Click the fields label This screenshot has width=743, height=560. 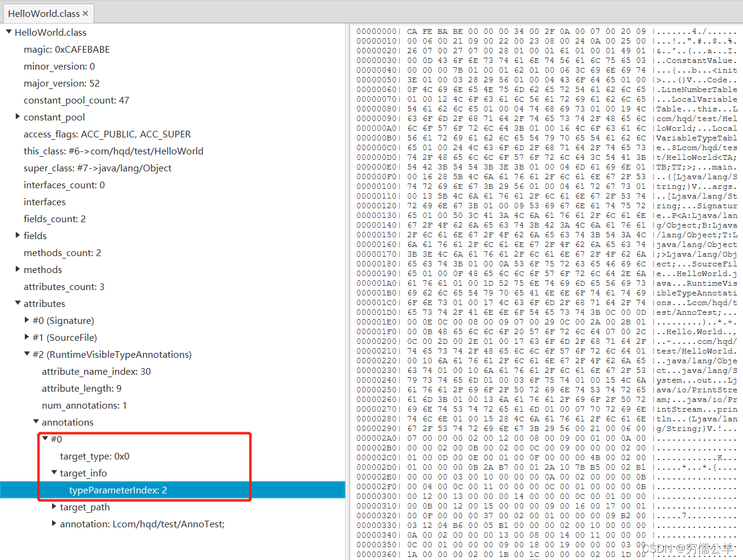35,236
